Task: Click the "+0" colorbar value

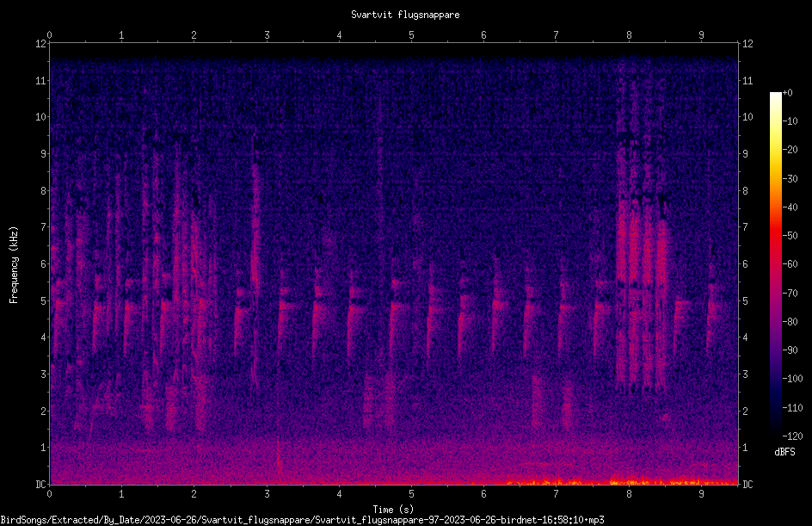Action: (x=787, y=93)
